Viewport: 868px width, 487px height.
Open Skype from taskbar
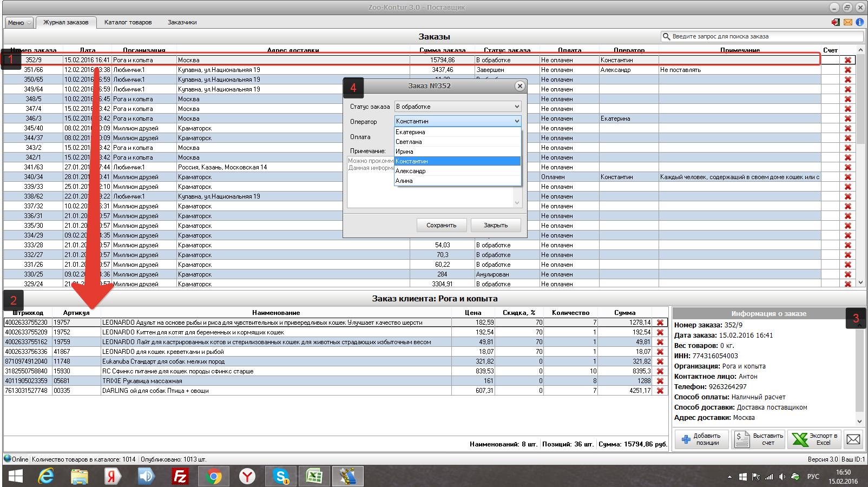pos(281,476)
